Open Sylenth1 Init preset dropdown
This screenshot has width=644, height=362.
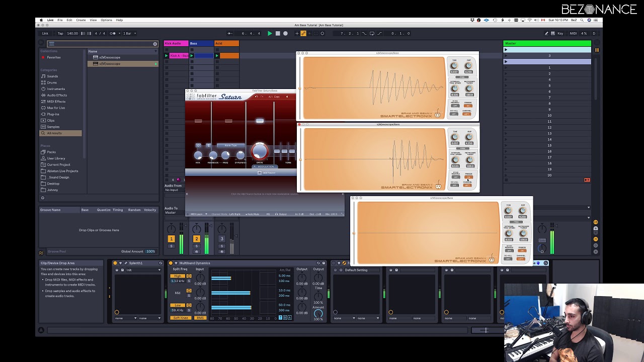pyautogui.click(x=143, y=270)
